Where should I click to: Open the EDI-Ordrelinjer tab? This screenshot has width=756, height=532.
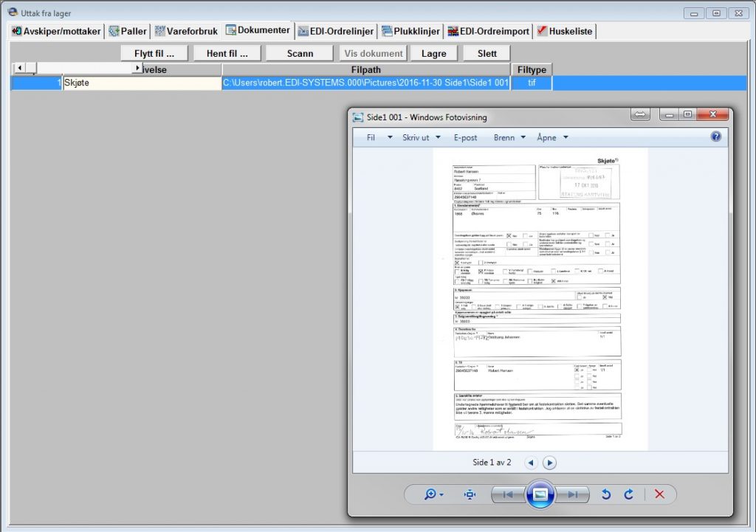coord(336,31)
